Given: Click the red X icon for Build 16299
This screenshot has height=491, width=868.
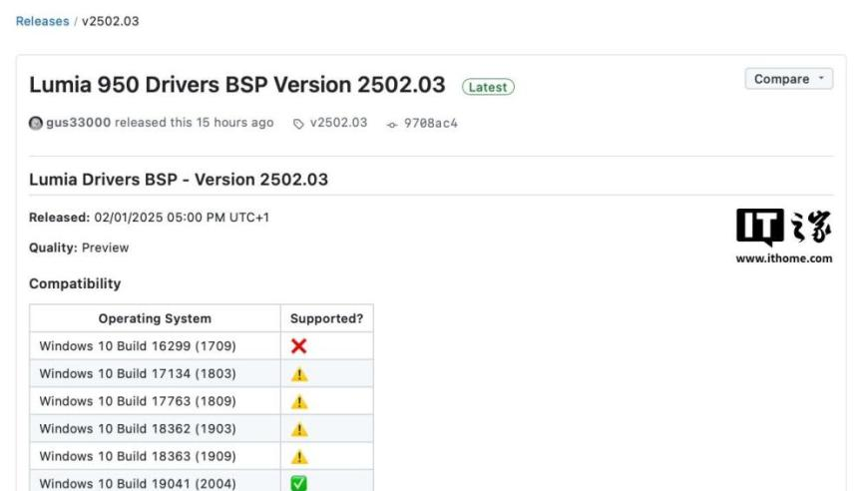Looking at the screenshot, I should [299, 346].
